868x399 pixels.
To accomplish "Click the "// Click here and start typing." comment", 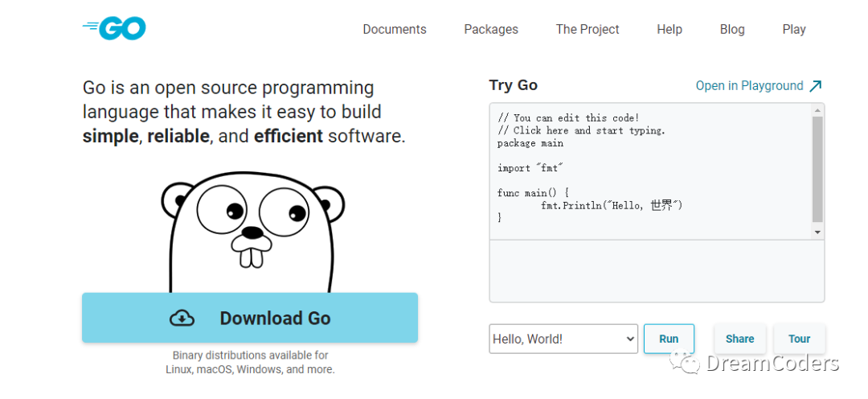I will [x=581, y=130].
